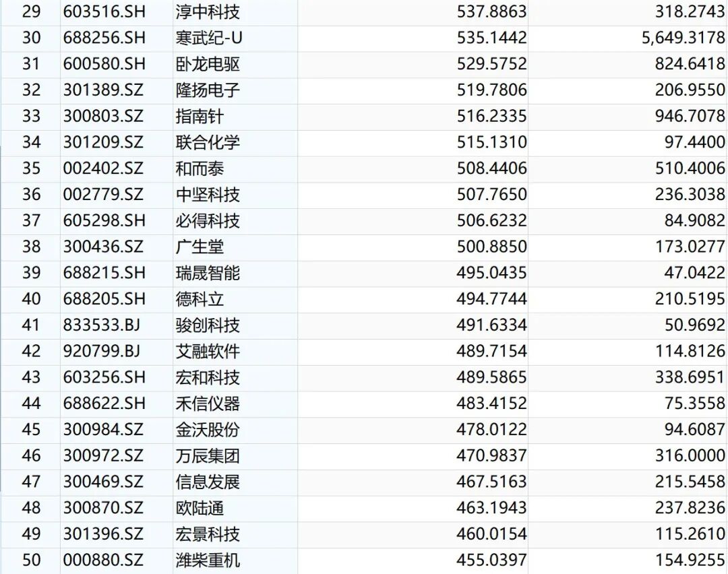Select stock code 603516.SH
Viewport: 728px width, 574px height.
pos(104,11)
